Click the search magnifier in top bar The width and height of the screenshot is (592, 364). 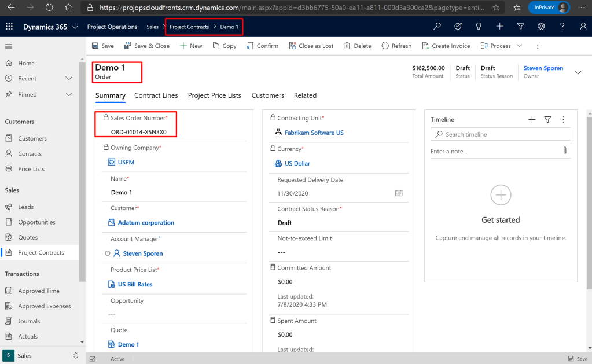(x=437, y=27)
